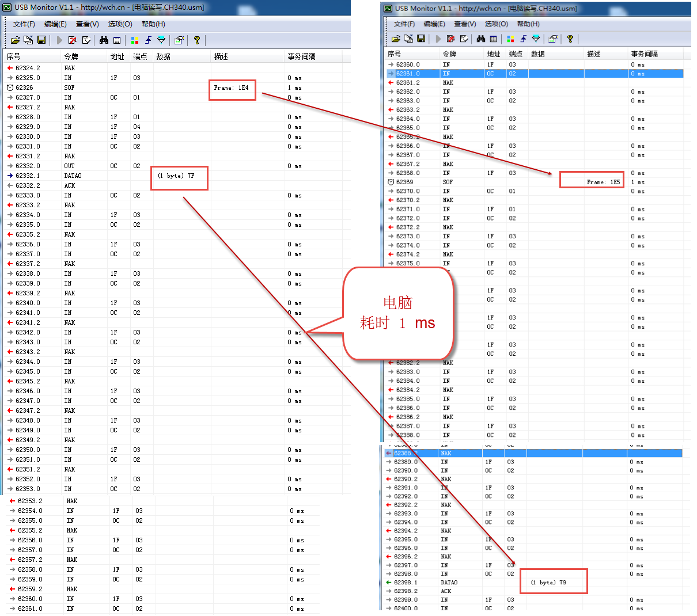
Task: Click the copy documents icon in right window toolbar
Action: point(408,39)
